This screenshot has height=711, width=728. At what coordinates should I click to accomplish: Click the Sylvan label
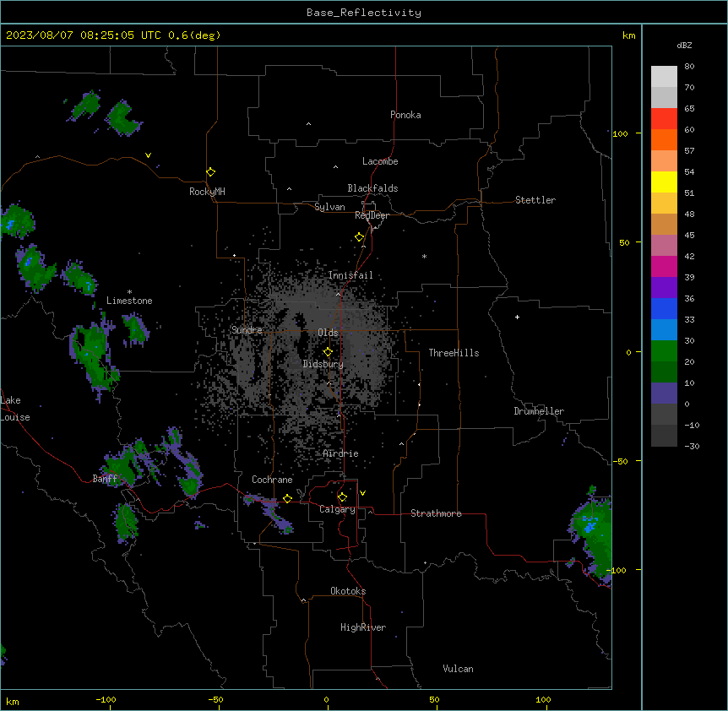[x=329, y=207]
